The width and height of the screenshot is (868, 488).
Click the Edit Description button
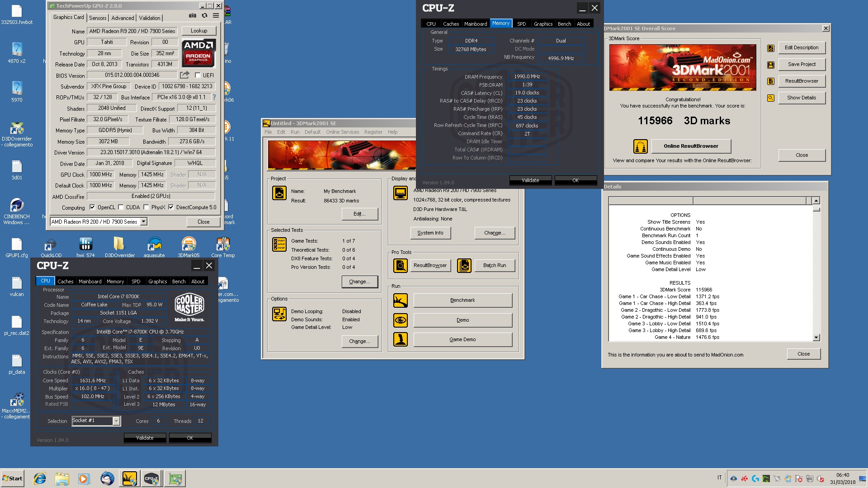pos(802,47)
